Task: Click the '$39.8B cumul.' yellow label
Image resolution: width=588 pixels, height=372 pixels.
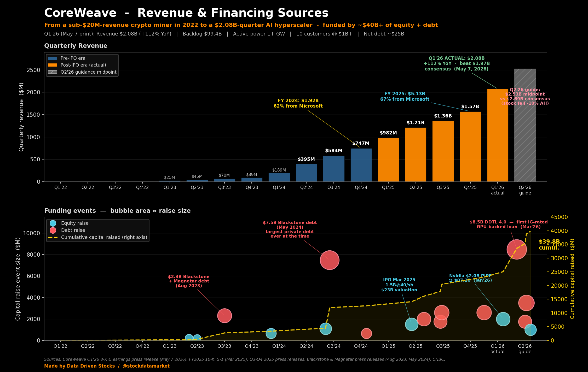Action: tap(549, 245)
